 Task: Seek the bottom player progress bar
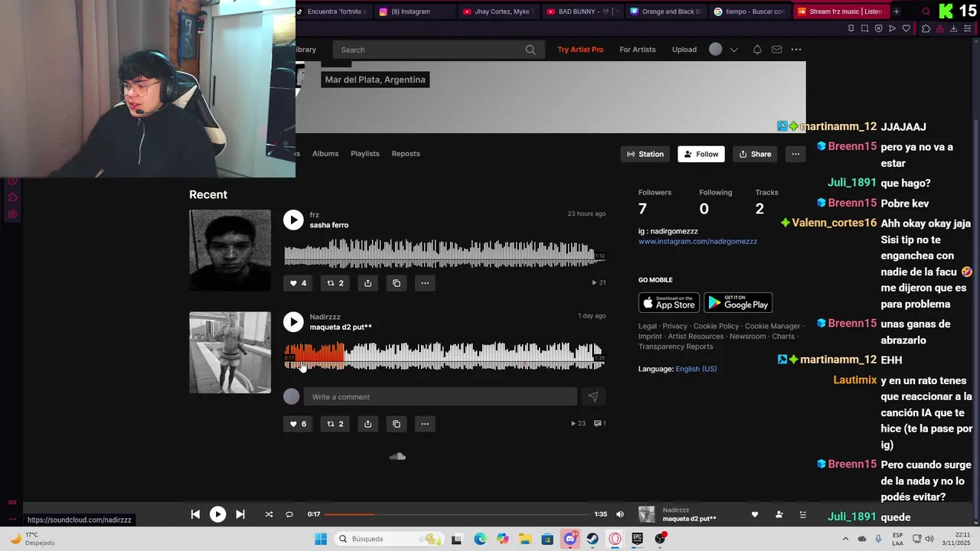pos(457,514)
